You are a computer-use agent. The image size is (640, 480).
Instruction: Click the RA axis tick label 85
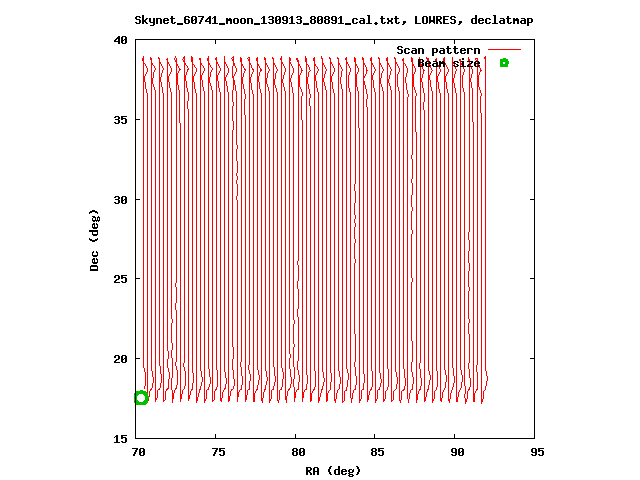point(378,452)
